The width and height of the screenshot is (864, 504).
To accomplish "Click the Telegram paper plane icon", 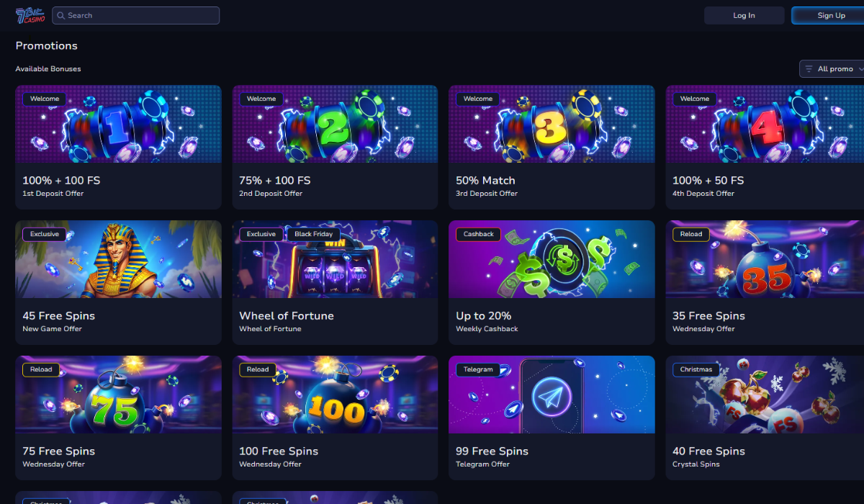I will (x=552, y=397).
